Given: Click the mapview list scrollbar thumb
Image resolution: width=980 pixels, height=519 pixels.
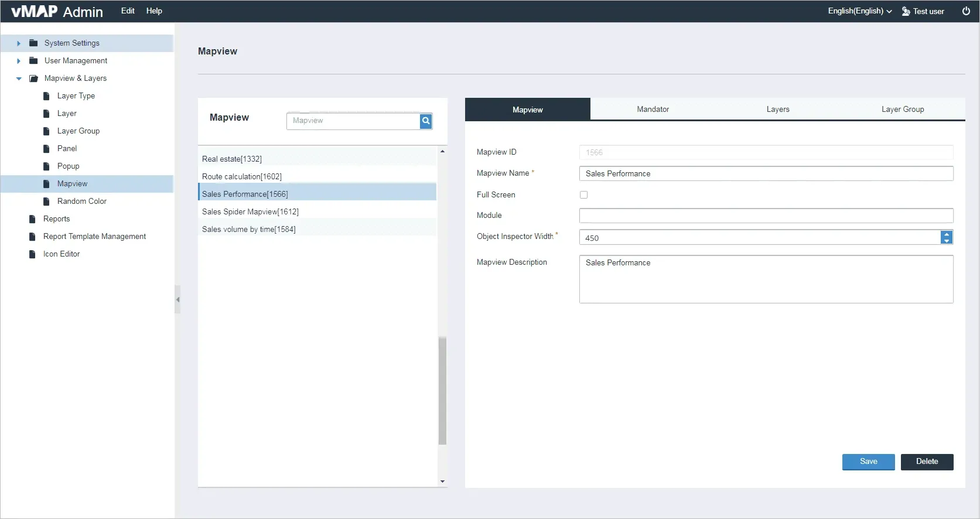Looking at the screenshot, I should tap(442, 391).
